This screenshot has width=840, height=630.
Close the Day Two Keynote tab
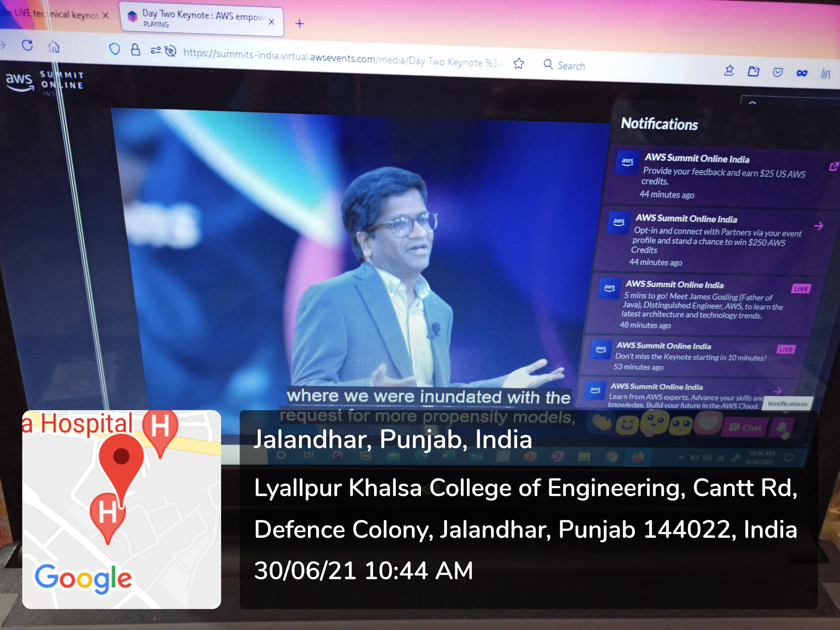pos(271,22)
